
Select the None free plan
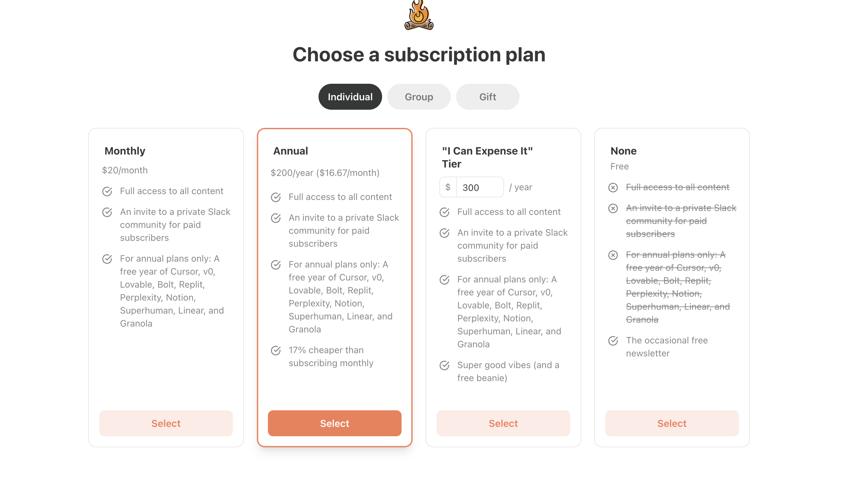tap(671, 423)
